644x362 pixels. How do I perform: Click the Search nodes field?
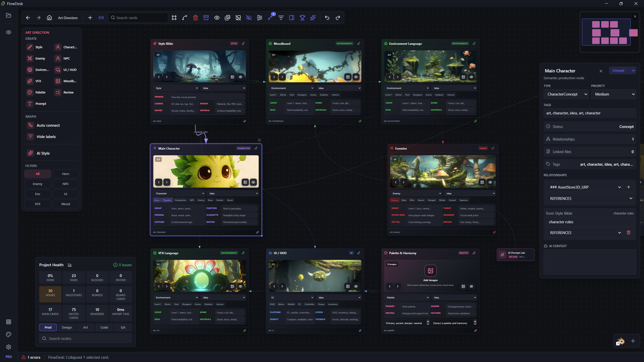click(x=86, y=338)
